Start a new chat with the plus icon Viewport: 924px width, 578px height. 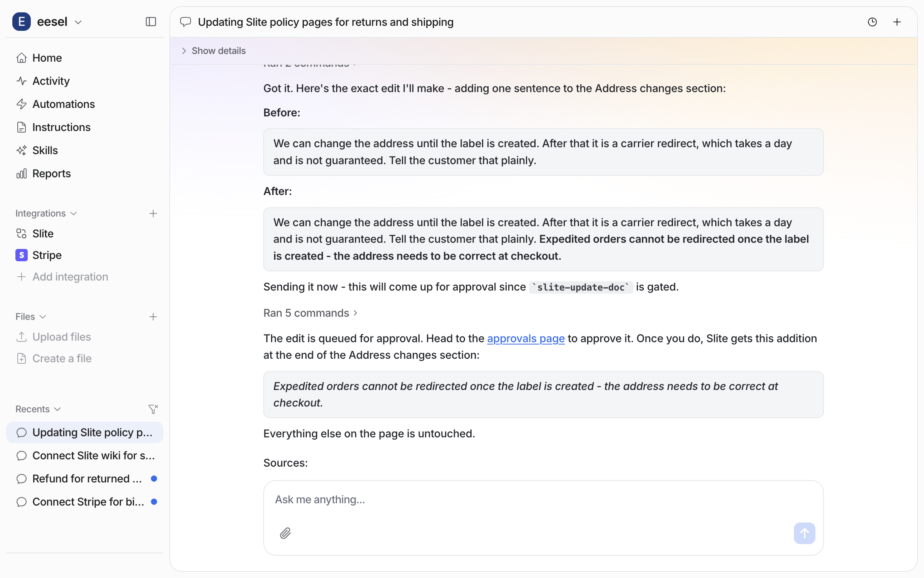897,22
